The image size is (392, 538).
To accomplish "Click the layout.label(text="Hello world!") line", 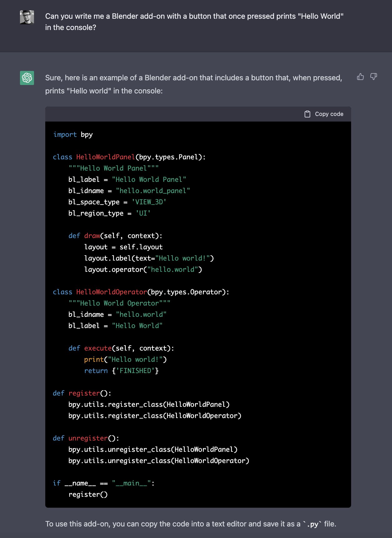I will click(149, 258).
